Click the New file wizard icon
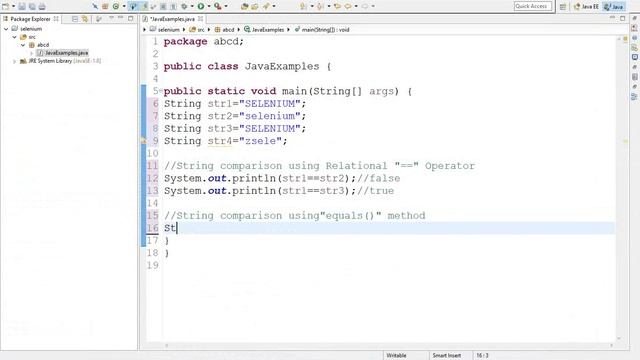 point(5,6)
